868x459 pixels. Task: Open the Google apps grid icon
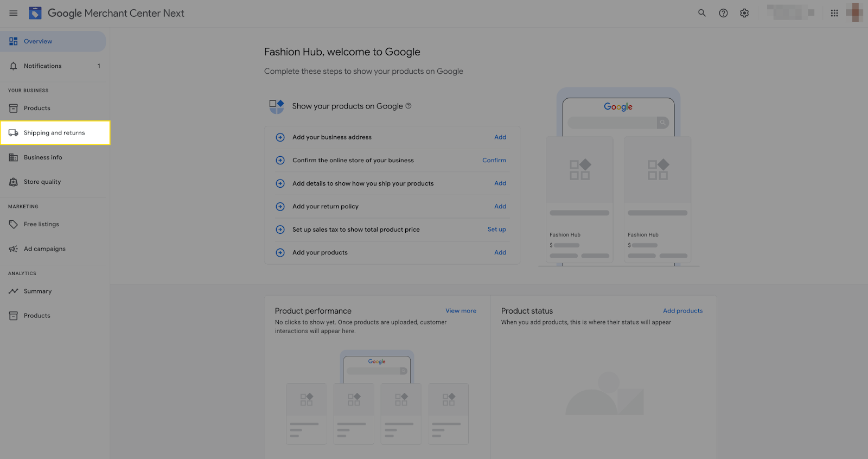pyautogui.click(x=834, y=13)
